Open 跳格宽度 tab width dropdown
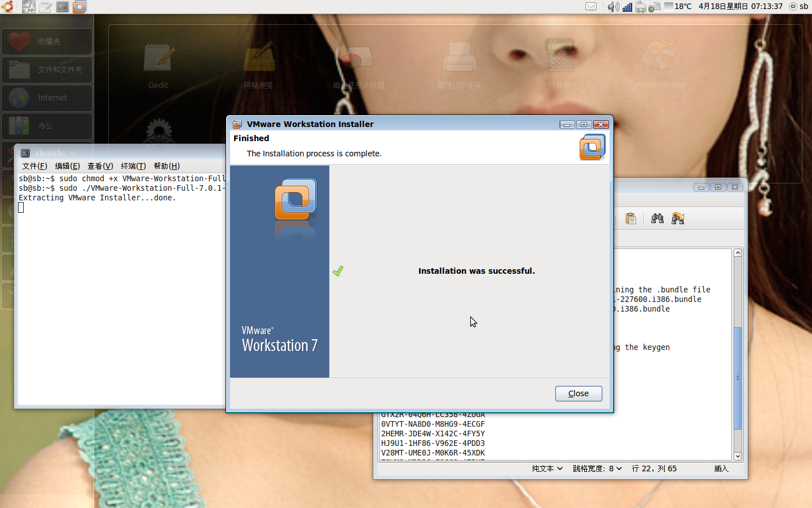 pyautogui.click(x=597, y=468)
